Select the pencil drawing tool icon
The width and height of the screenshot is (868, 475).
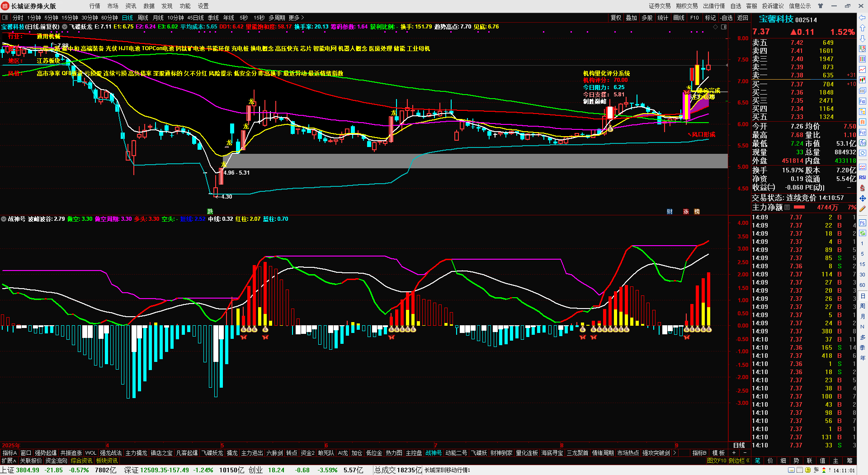coord(863,209)
